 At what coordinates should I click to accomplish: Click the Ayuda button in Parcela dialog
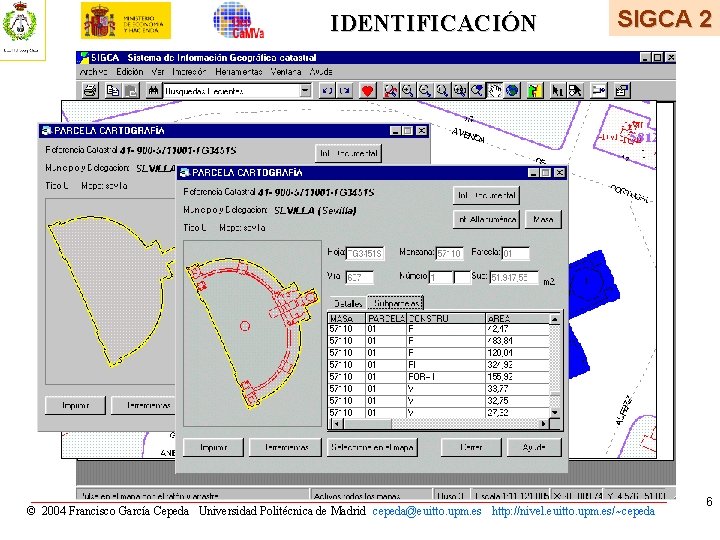pyautogui.click(x=534, y=447)
